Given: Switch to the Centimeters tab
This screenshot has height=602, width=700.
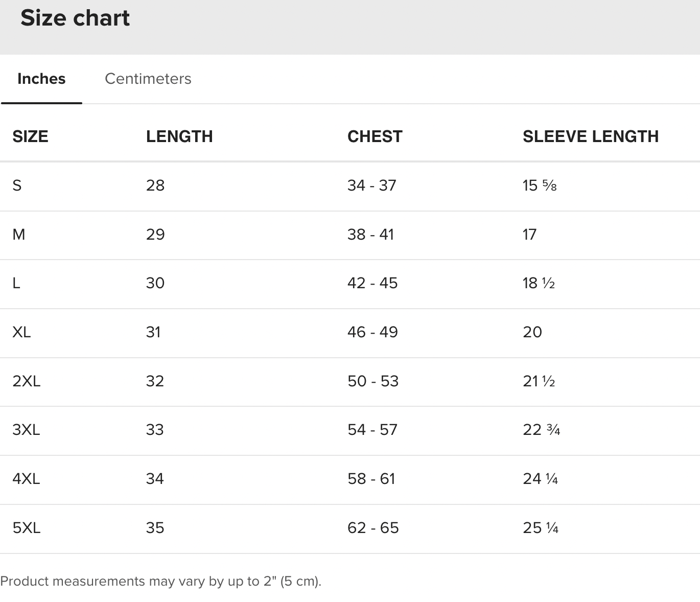Looking at the screenshot, I should 148,79.
